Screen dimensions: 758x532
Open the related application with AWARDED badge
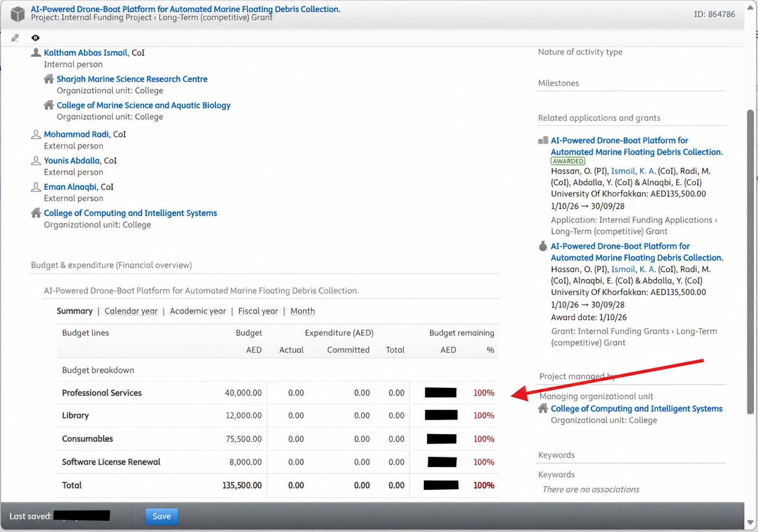[x=636, y=146]
